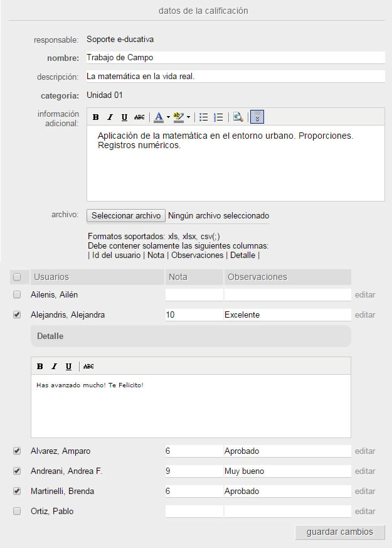Apply italic in información adicional toolbar

point(110,117)
